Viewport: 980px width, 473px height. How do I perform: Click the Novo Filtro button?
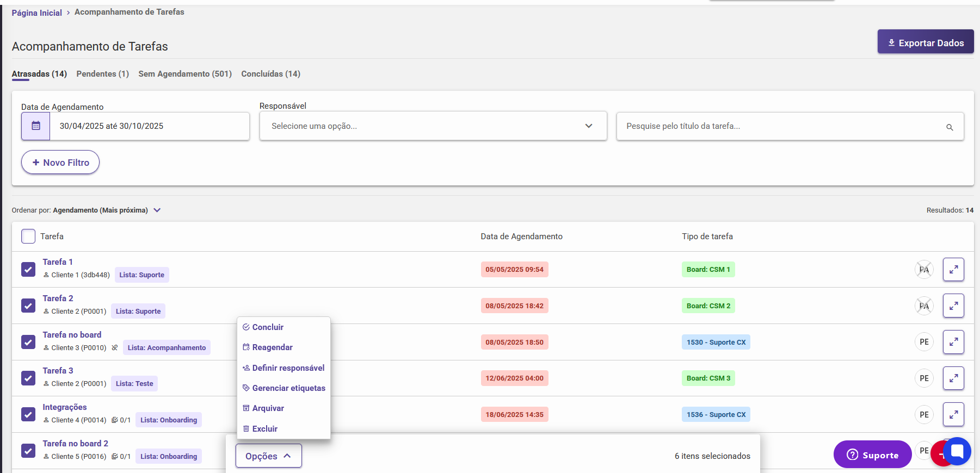click(60, 163)
